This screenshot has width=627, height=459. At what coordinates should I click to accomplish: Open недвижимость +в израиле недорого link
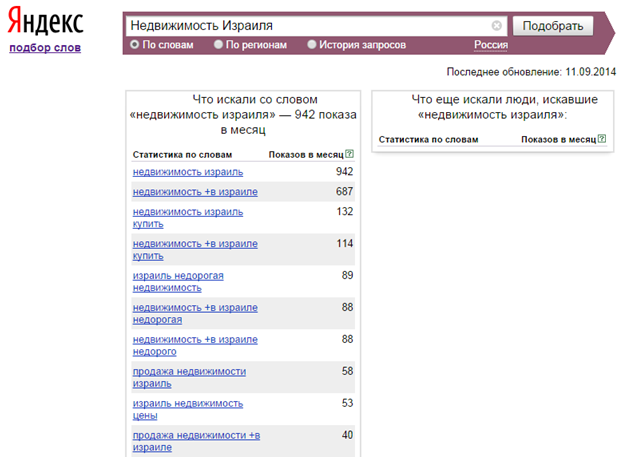[x=195, y=346]
